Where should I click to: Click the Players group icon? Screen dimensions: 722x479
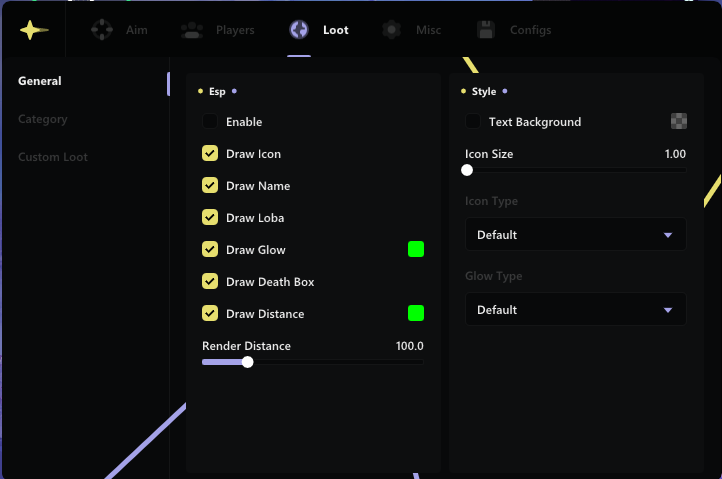pos(192,30)
